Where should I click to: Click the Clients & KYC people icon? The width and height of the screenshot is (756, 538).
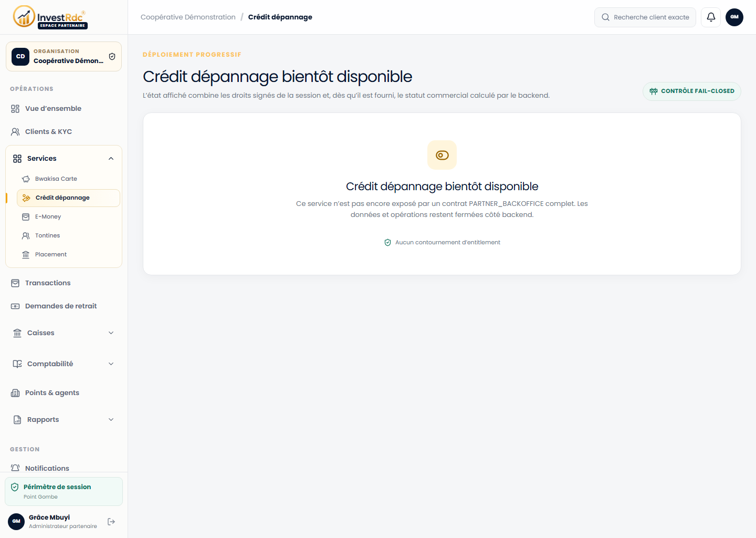pos(15,132)
